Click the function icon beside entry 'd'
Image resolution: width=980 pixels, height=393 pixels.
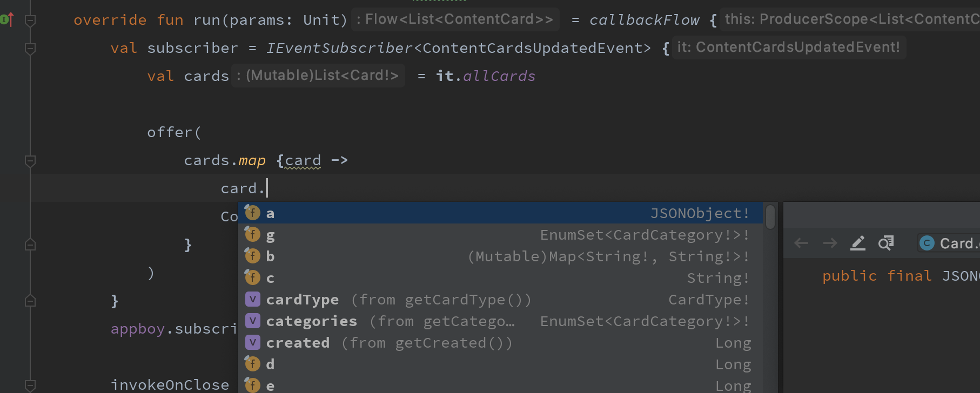(252, 364)
